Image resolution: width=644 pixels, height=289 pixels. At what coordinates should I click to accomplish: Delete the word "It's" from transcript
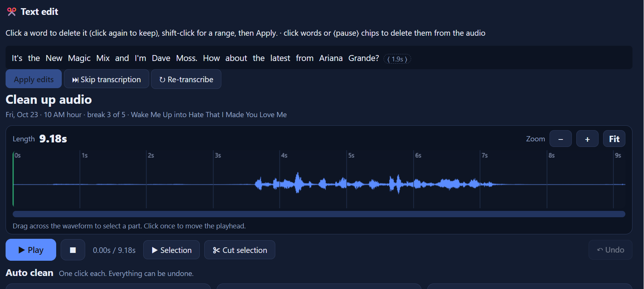click(x=17, y=58)
